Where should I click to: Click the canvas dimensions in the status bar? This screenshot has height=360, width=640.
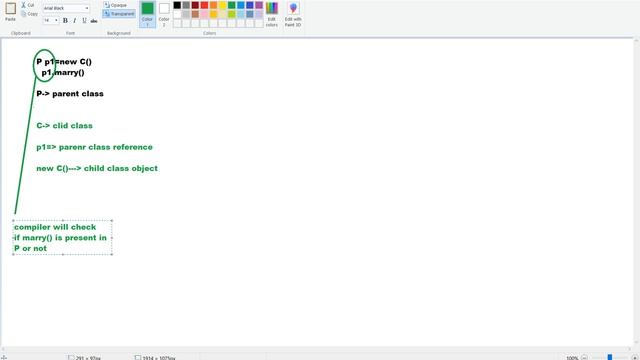coord(156,358)
